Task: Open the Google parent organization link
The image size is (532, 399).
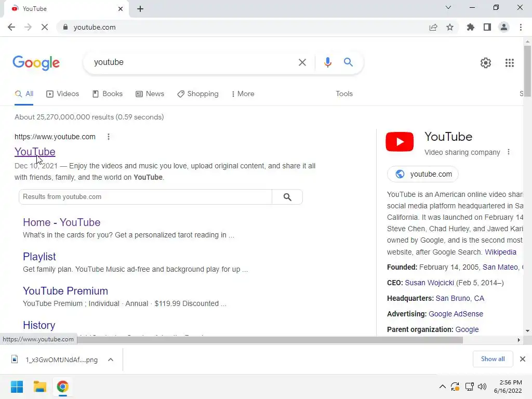Action: (x=467, y=330)
